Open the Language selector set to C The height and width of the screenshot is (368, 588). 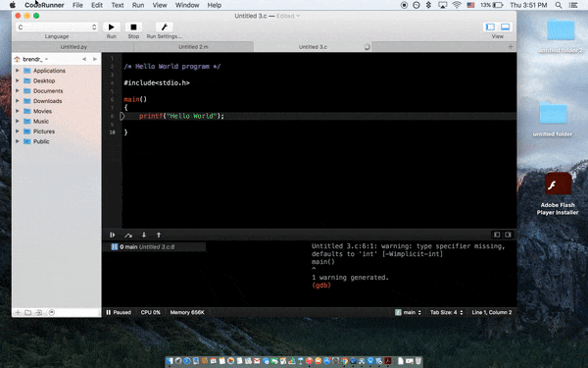57,27
